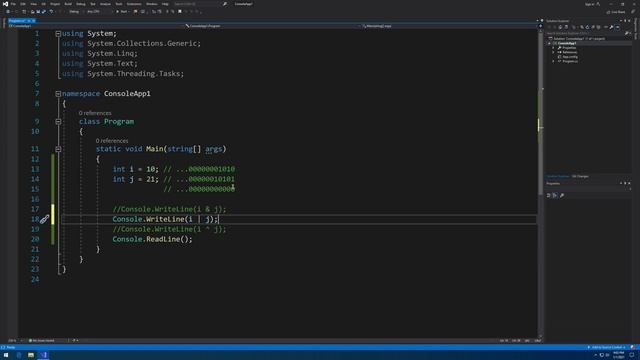Click the Property Pages wrench icon

562,196
